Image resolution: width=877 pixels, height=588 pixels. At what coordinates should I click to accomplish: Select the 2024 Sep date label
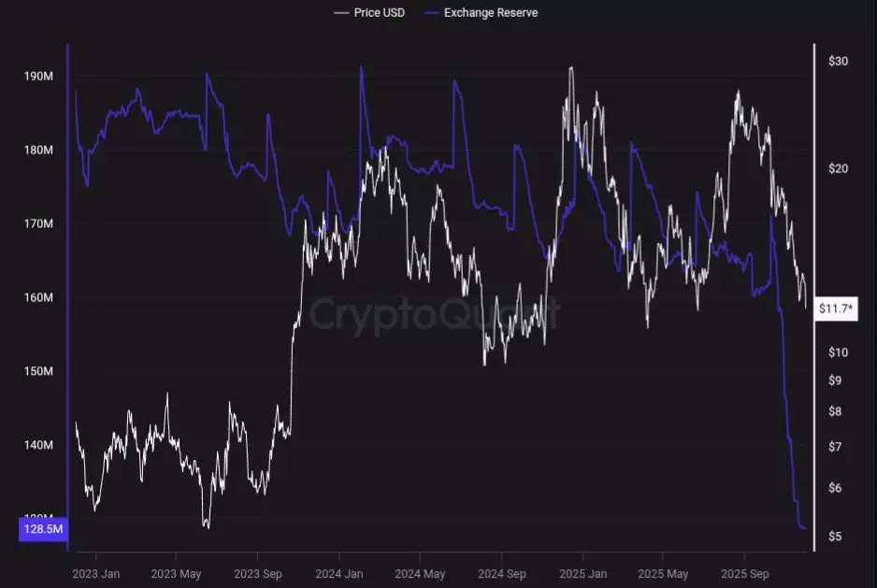click(x=503, y=573)
